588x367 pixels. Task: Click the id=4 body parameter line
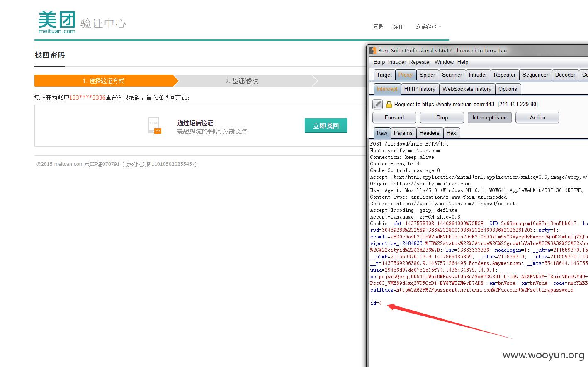click(x=376, y=303)
